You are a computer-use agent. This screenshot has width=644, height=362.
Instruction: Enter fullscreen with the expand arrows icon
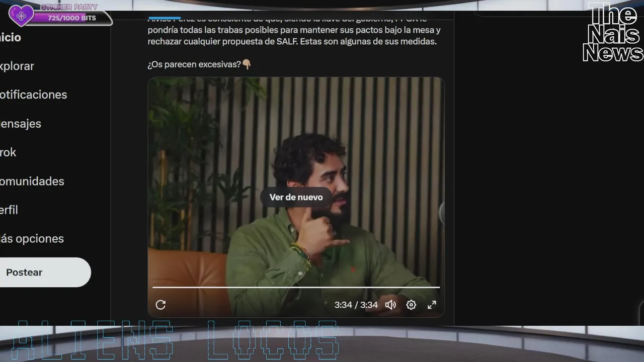(432, 305)
